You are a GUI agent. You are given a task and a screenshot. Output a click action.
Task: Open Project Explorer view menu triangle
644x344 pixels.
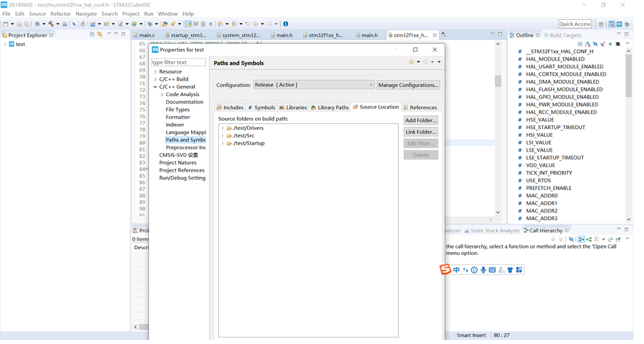[109, 34]
